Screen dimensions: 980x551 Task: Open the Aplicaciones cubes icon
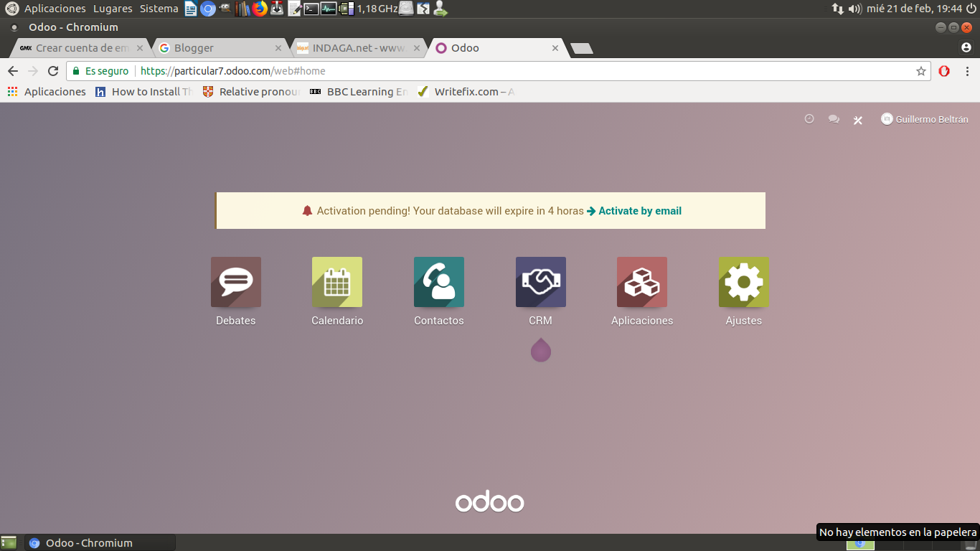coord(642,282)
